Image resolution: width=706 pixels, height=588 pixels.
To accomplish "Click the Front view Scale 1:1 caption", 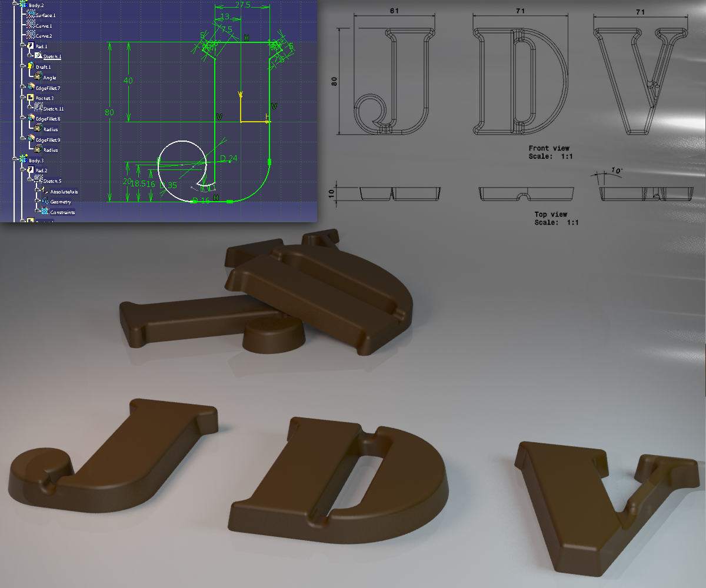I will [x=551, y=152].
